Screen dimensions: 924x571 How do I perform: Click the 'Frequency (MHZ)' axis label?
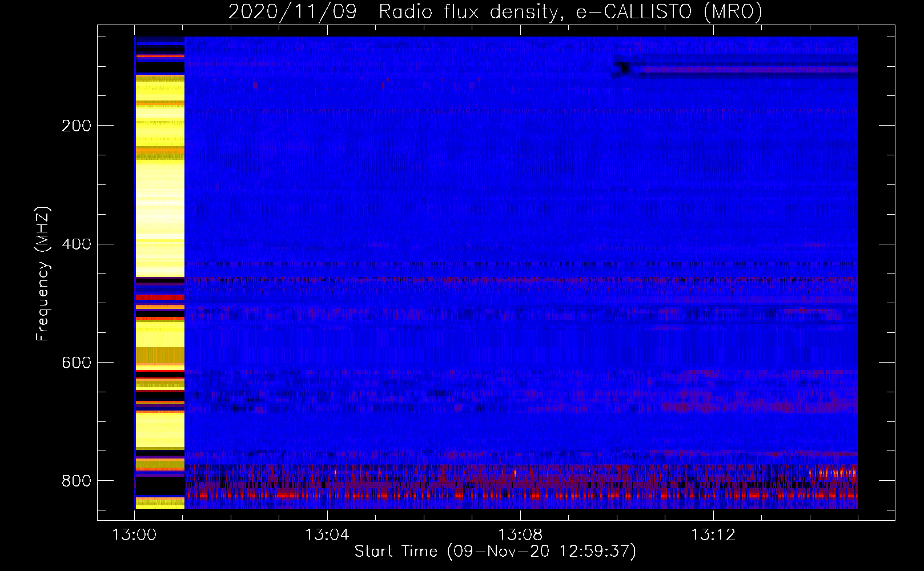(43, 274)
